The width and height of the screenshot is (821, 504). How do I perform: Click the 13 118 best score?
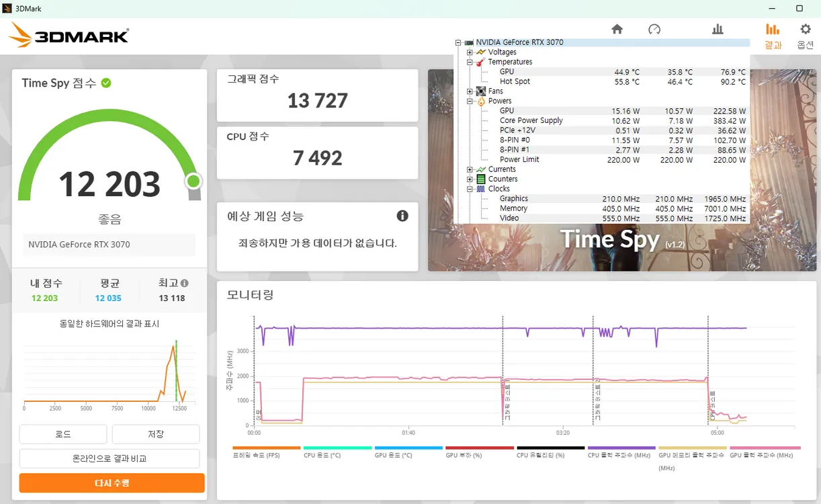point(172,298)
